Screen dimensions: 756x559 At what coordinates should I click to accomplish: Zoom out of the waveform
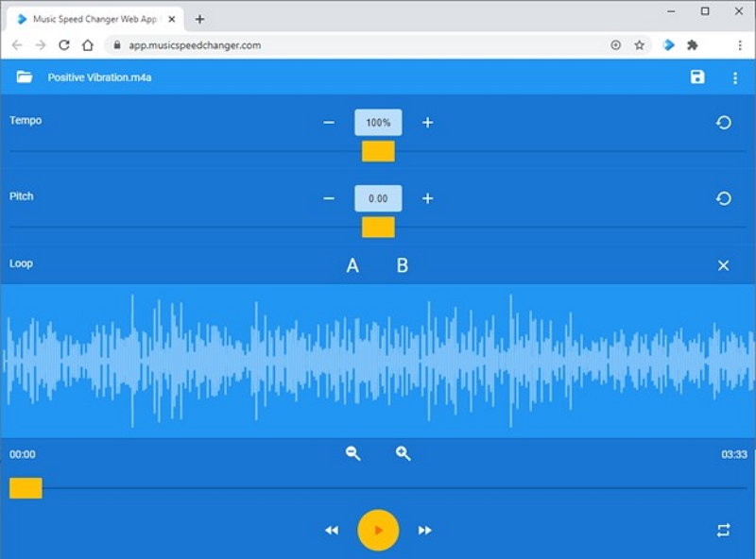click(x=352, y=453)
